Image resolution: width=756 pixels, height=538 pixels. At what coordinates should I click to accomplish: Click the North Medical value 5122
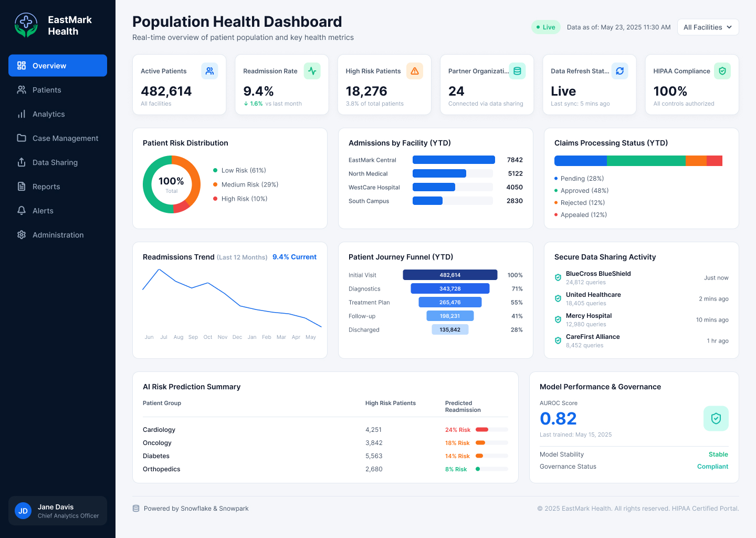(515, 173)
